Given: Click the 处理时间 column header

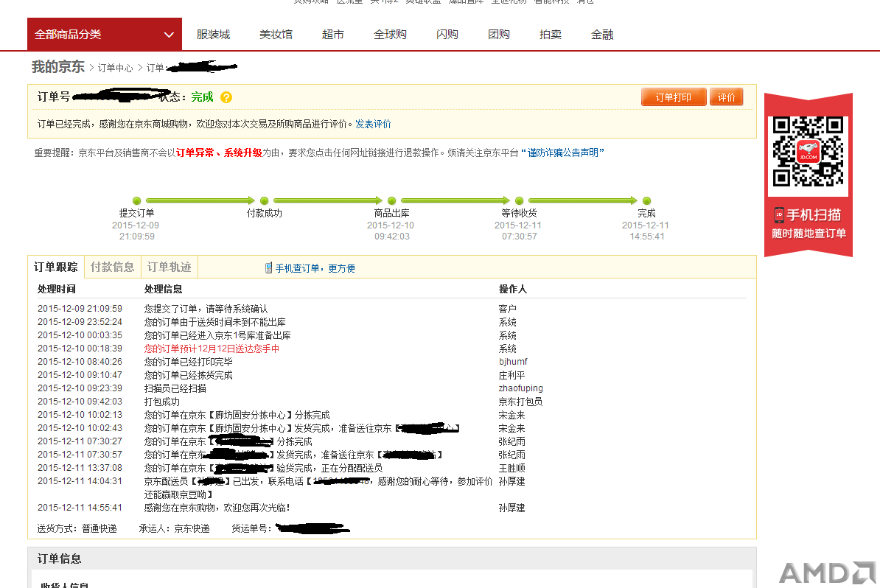Looking at the screenshot, I should coord(57,289).
